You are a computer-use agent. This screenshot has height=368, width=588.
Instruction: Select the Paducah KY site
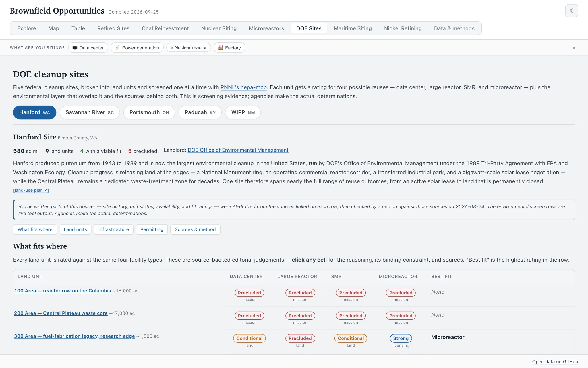200,112
